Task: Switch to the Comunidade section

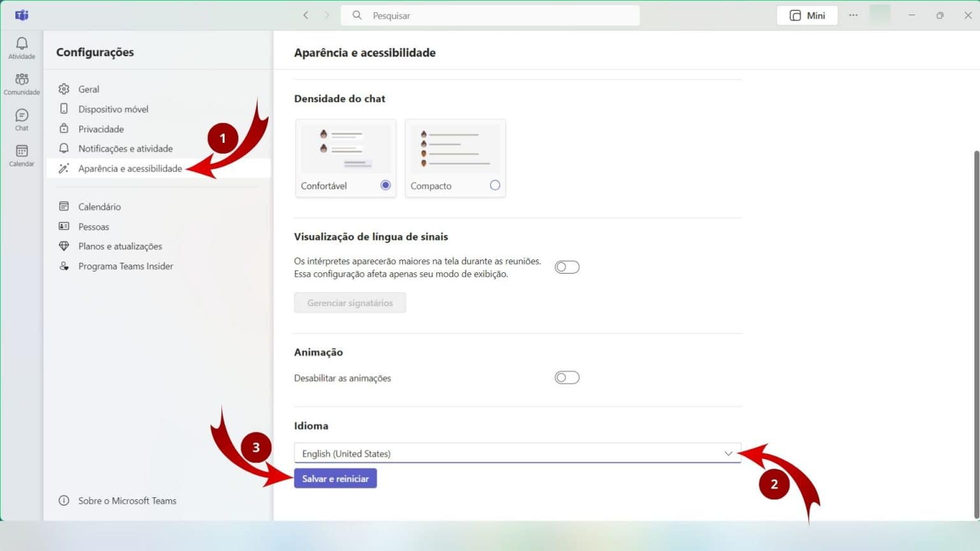Action: coord(21,84)
